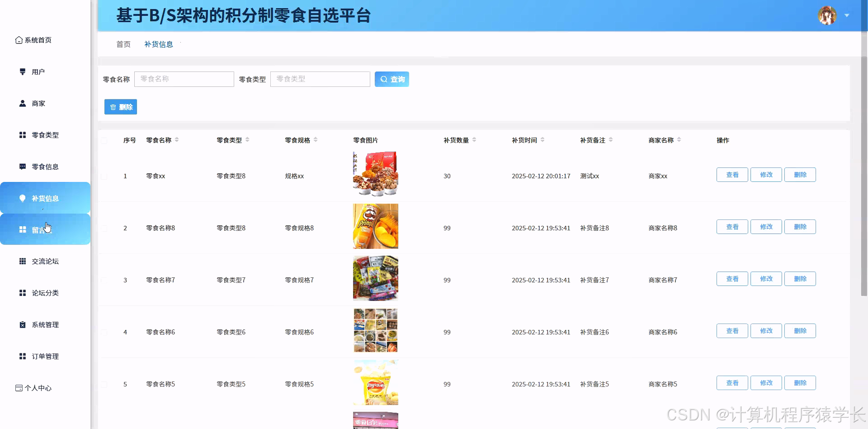Screen dimensions: 868x429
Task: Click the 用户 icon in sidebar
Action: tap(23, 71)
